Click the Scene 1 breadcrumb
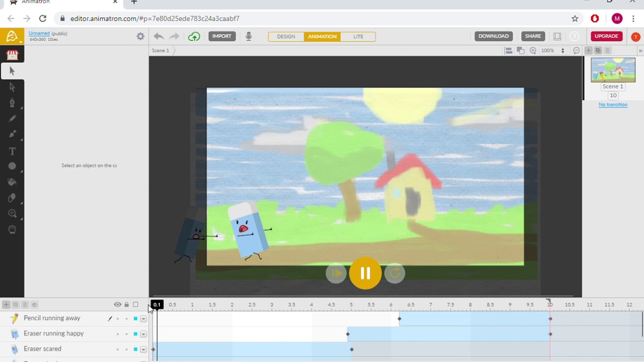The width and height of the screenshot is (644, 362). 160,51
